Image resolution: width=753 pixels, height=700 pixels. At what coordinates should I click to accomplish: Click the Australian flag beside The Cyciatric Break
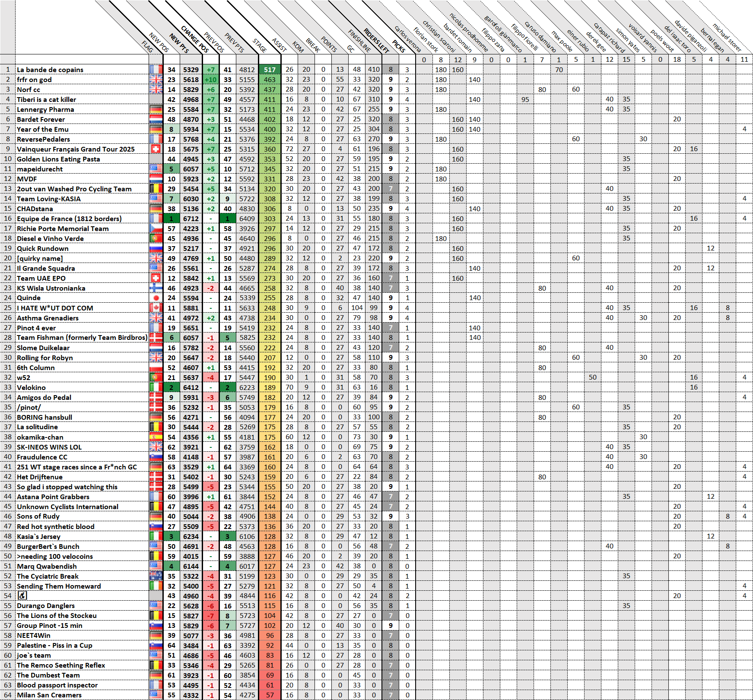tap(156, 576)
